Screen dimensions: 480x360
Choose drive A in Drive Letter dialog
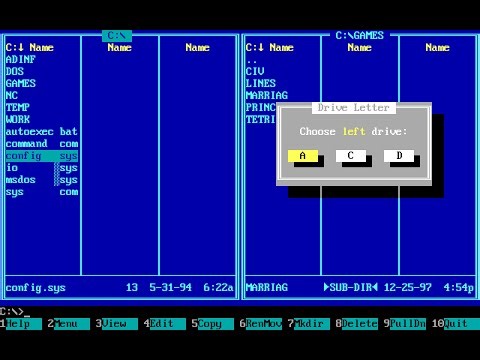pyautogui.click(x=303, y=156)
